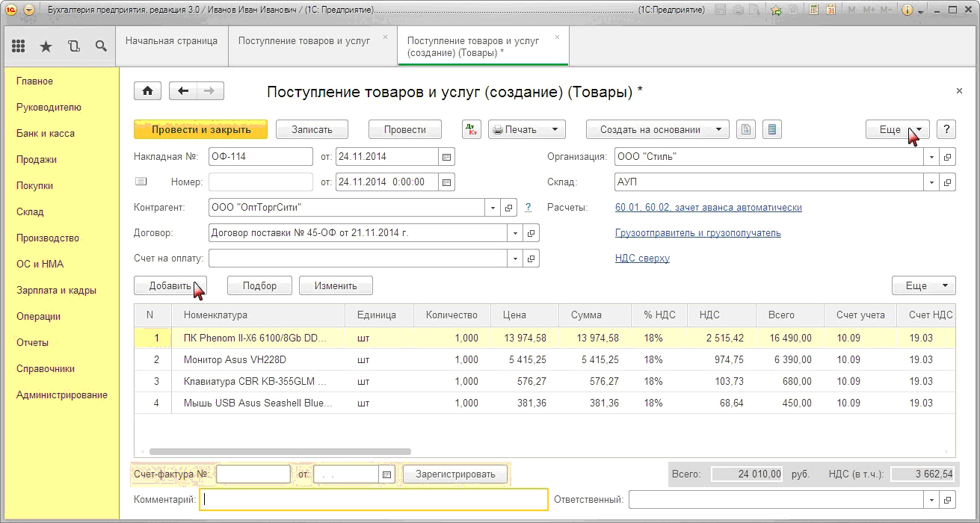Click the small list icon left of Номер
Screen dimensions: 980x523
[x=141, y=182]
